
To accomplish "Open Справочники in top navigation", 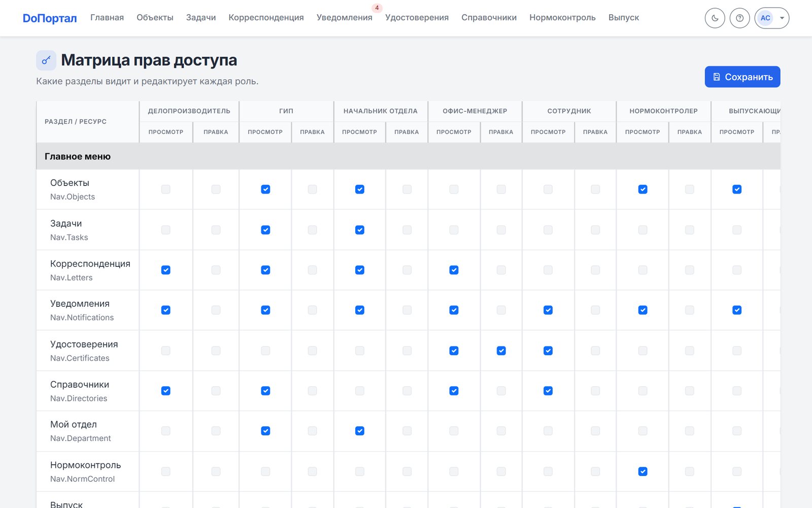I will pos(489,18).
